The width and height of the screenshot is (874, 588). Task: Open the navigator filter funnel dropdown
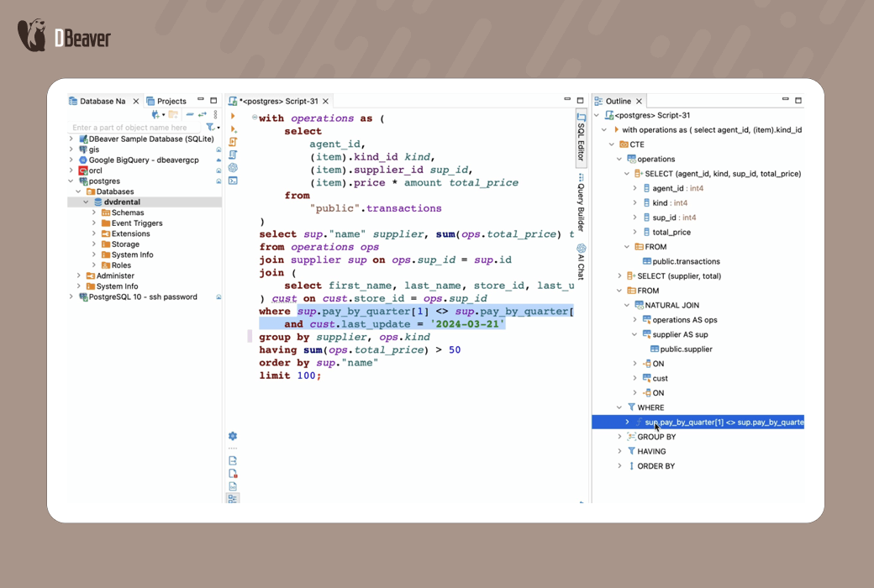click(x=212, y=128)
